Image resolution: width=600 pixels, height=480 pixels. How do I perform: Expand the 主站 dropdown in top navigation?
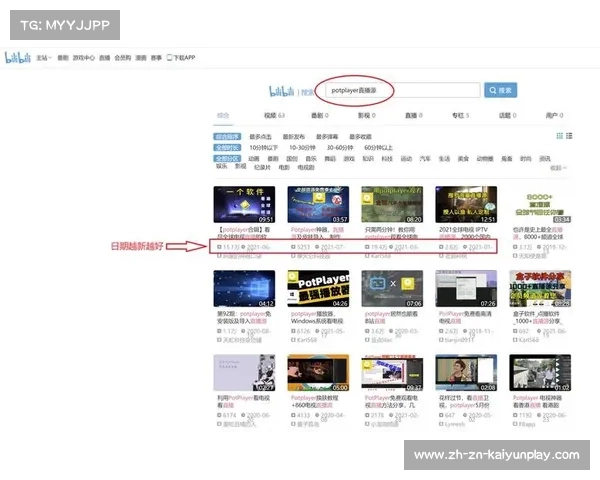(x=44, y=58)
